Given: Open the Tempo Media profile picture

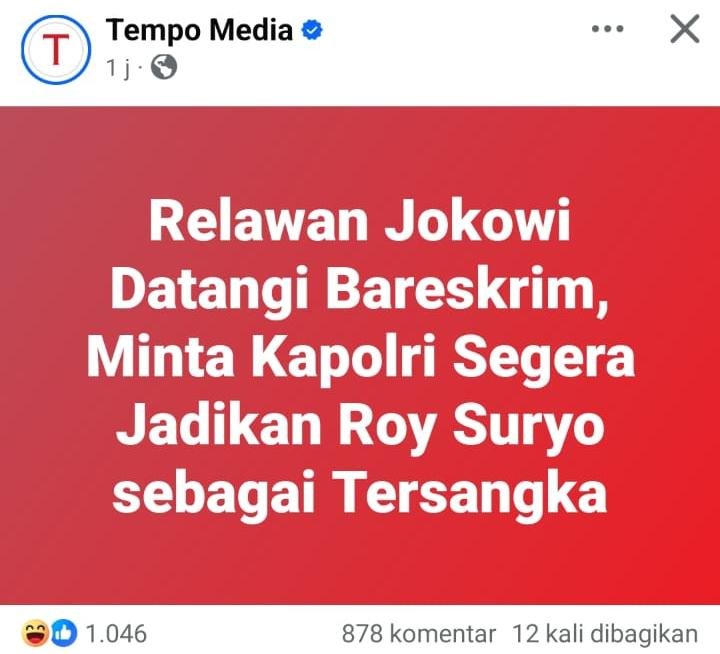Looking at the screenshot, I should 56,50.
